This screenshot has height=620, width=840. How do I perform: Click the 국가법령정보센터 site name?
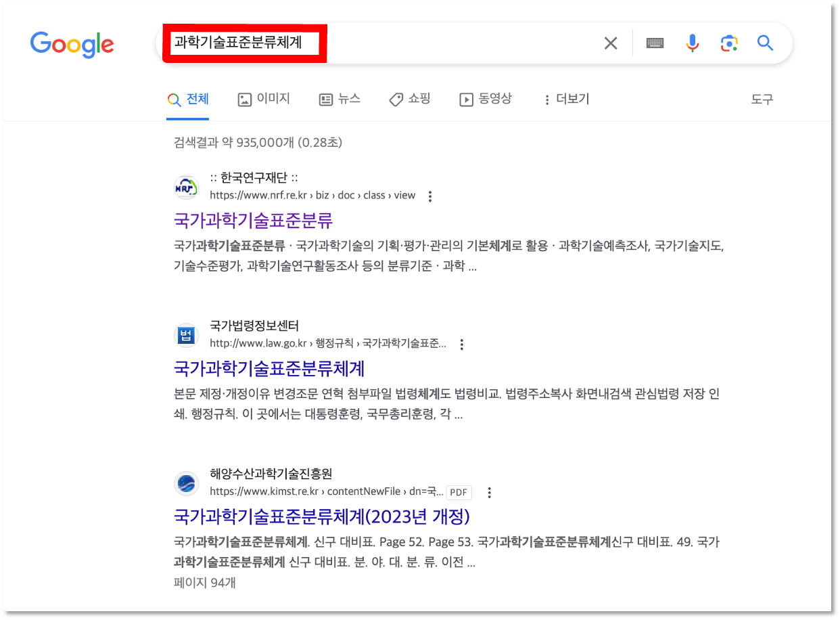tap(254, 326)
